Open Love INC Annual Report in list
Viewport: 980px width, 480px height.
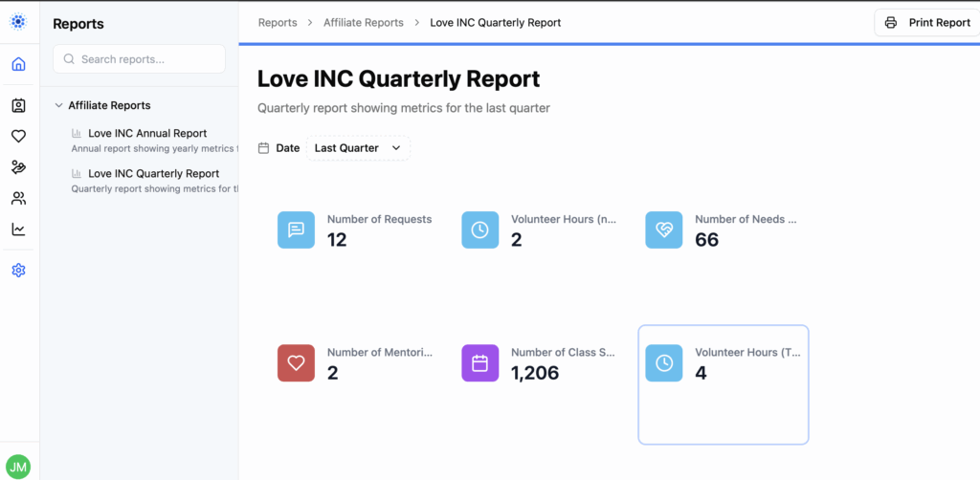[x=147, y=133]
